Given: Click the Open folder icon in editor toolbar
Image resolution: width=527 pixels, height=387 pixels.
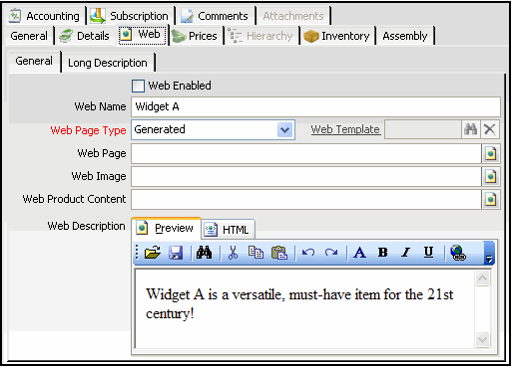Looking at the screenshot, I should tap(152, 253).
